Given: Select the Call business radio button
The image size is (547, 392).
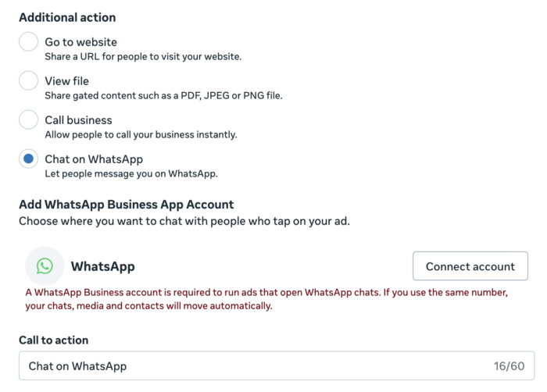Looking at the screenshot, I should [x=29, y=120].
